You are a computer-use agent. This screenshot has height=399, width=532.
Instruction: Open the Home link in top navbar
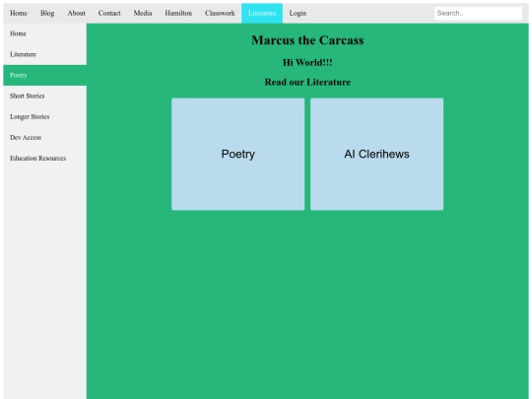tap(19, 13)
